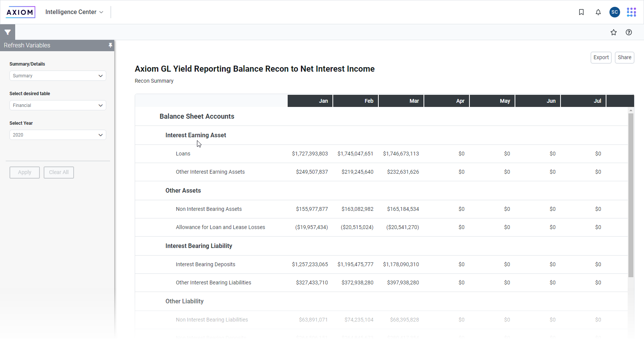The image size is (644, 339).
Task: Click the Loans row label
Action: coord(183,154)
